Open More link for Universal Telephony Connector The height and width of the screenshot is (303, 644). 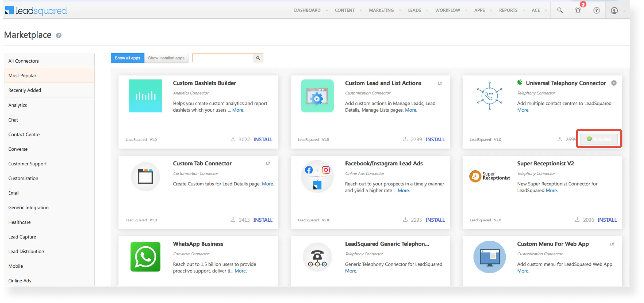[x=523, y=110]
